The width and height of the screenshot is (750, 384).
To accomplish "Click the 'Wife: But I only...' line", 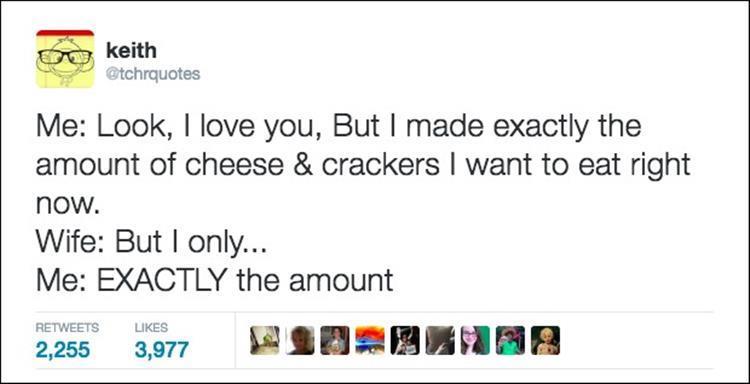I will [149, 243].
